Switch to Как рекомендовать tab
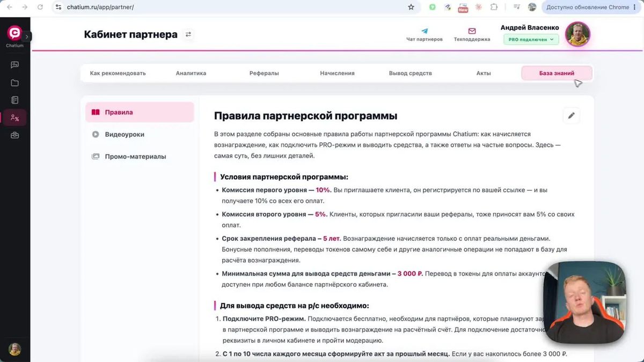644x362 pixels. (118, 73)
